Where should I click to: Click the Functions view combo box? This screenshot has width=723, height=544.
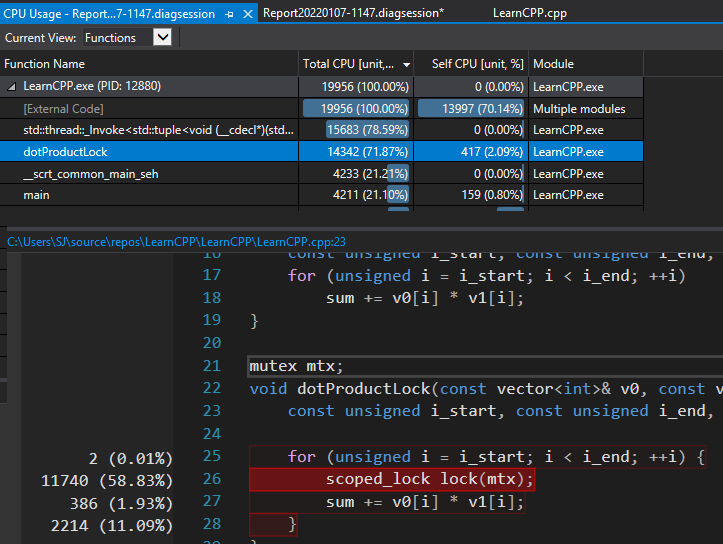coord(127,37)
